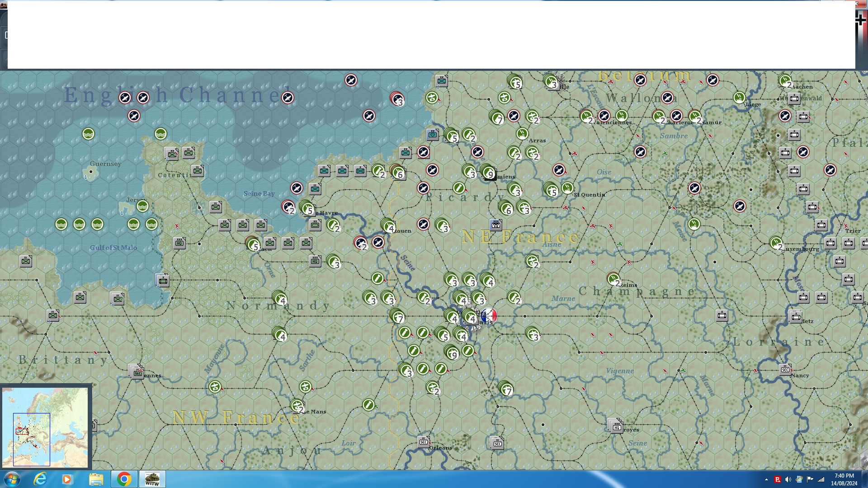Select the air stack of 9 at Amiens
The height and width of the screenshot is (488, 868).
tap(488, 172)
